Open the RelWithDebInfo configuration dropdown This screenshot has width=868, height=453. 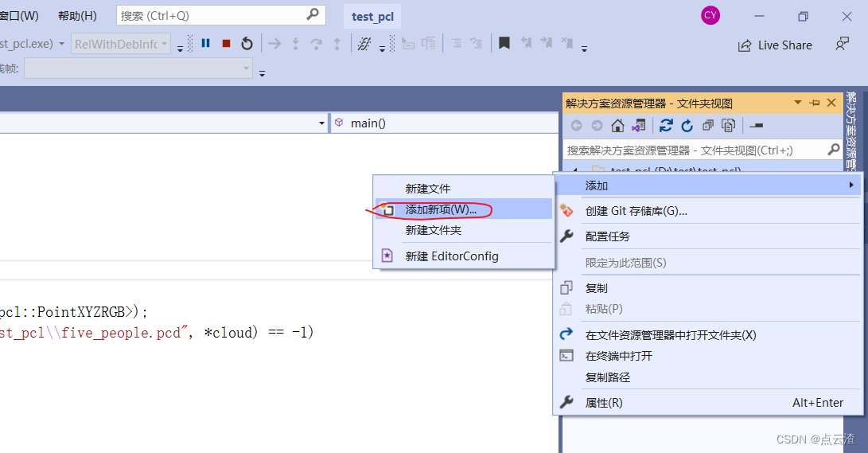pyautogui.click(x=121, y=44)
